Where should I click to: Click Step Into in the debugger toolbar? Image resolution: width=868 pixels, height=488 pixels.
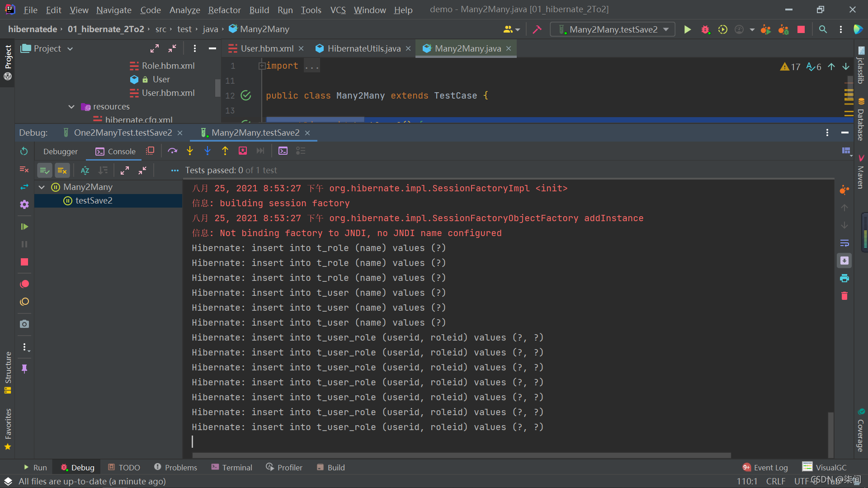coord(190,151)
